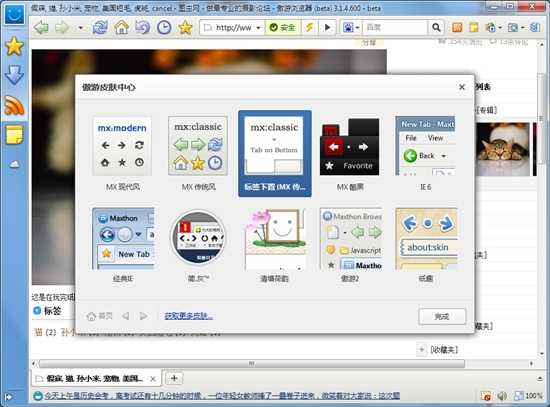The height and width of the screenshot is (407, 550).
Task: Click the blue box icon on the toolbar's right end
Action: tap(535, 27)
